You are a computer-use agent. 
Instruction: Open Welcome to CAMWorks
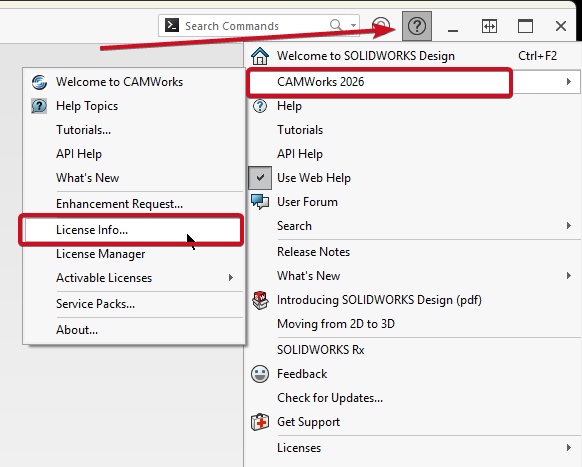coord(120,82)
